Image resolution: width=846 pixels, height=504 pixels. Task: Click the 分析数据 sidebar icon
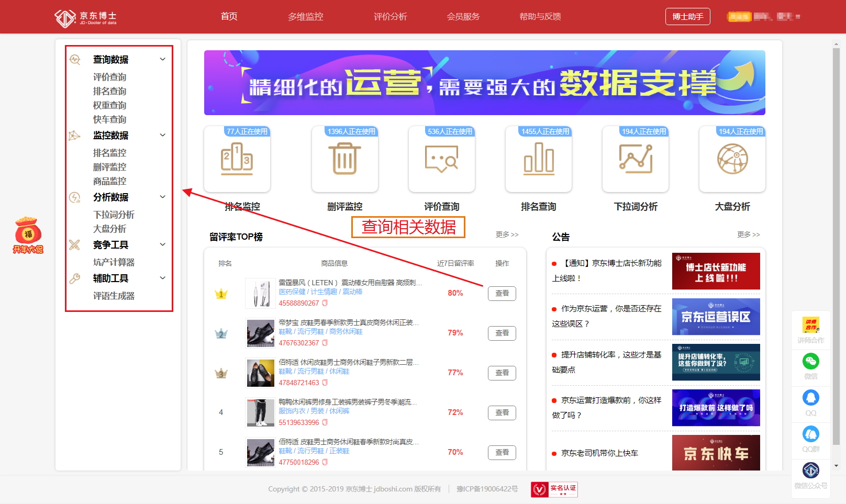(75, 197)
